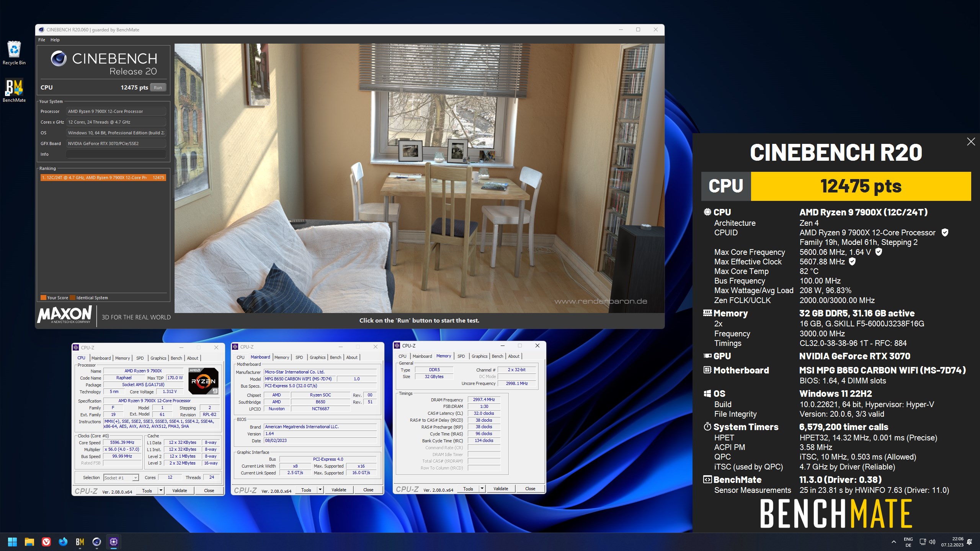
Task: Click the Windows Start button
Action: (x=12, y=541)
